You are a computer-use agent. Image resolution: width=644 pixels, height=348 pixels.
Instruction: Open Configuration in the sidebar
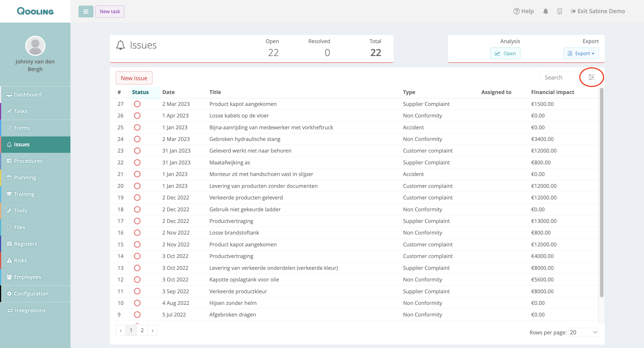[x=31, y=293]
